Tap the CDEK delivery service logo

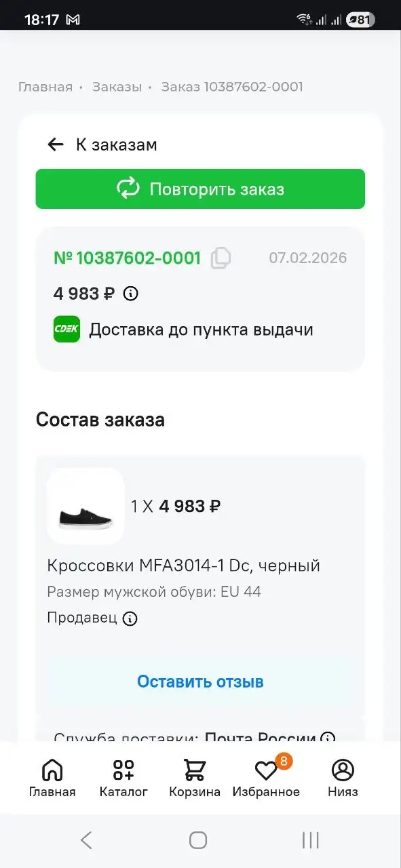pos(66,330)
